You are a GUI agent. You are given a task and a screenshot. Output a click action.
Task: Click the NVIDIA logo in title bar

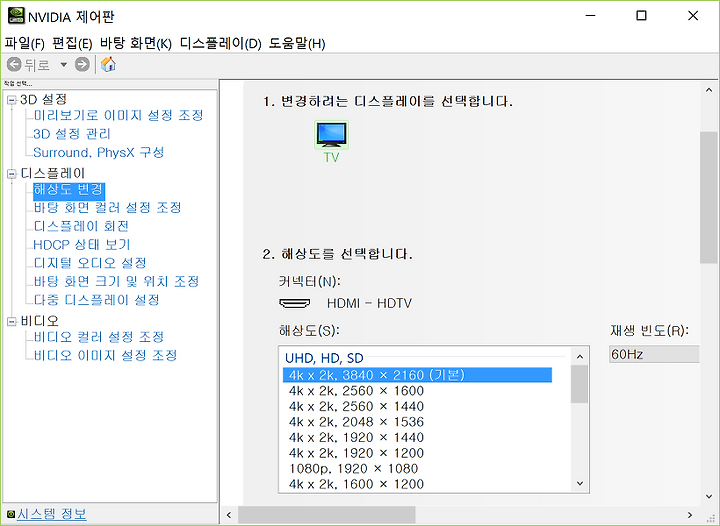click(x=16, y=16)
